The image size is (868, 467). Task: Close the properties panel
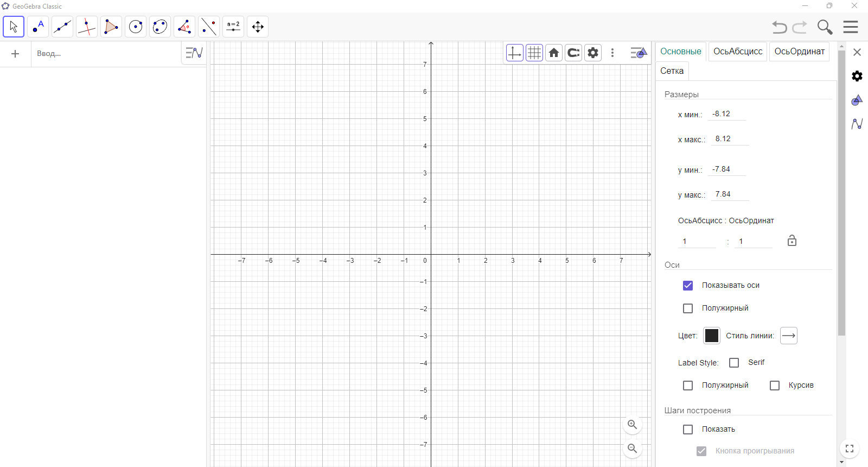pos(857,52)
